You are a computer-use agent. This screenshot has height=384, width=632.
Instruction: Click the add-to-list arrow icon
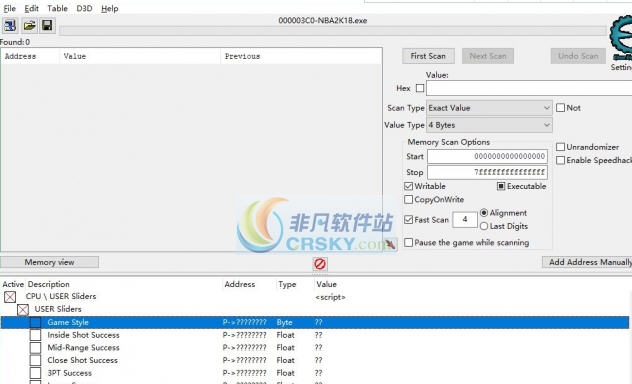click(x=390, y=244)
